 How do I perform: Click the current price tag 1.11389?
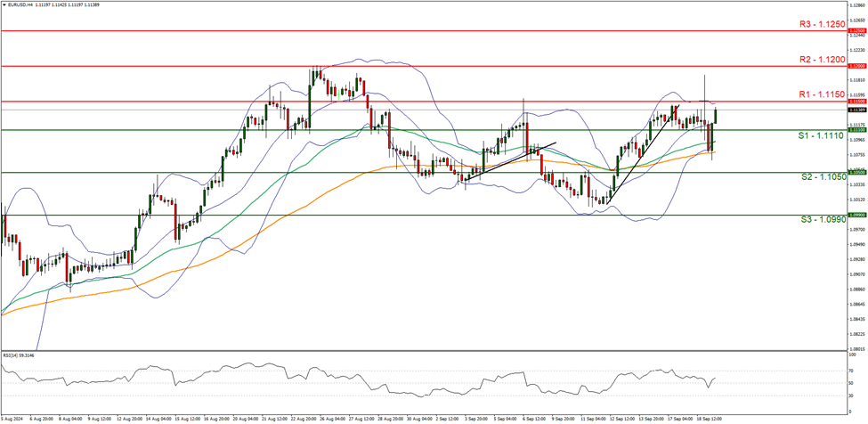click(857, 110)
